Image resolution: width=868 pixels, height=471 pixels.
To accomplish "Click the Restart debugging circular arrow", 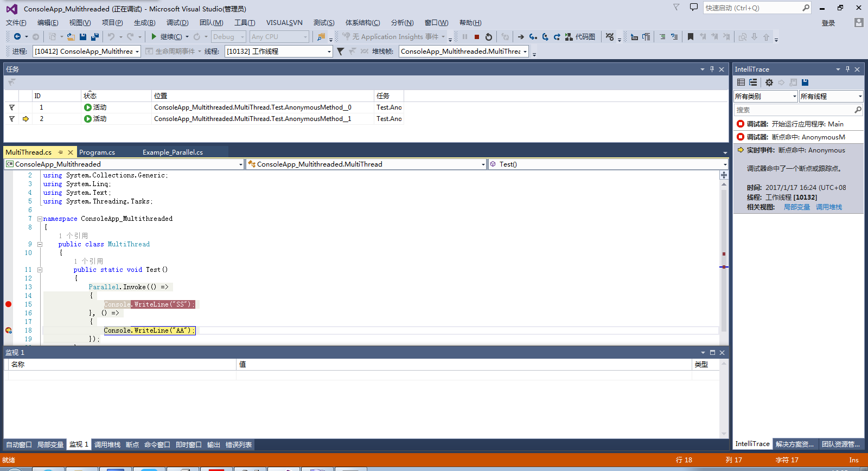I will [489, 36].
